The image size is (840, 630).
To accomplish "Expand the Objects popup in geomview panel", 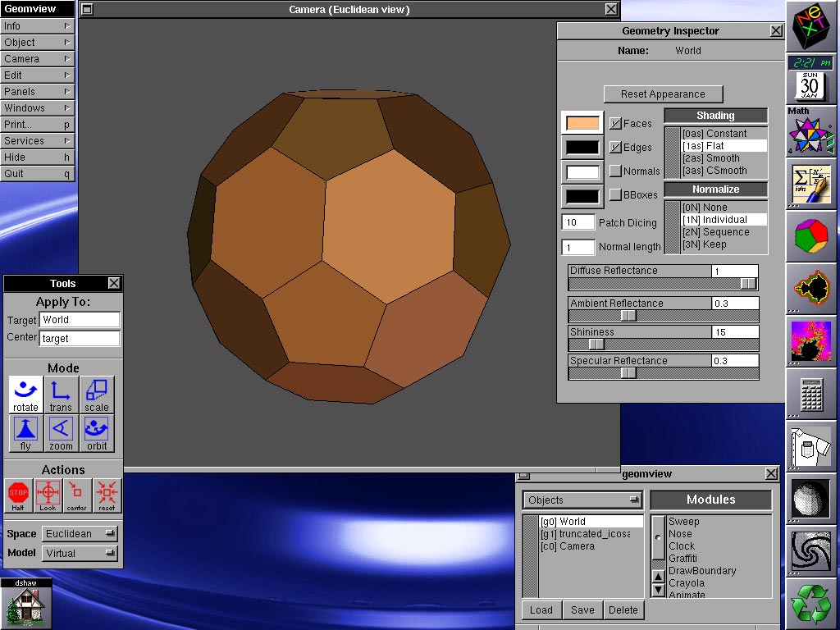I will (x=582, y=500).
